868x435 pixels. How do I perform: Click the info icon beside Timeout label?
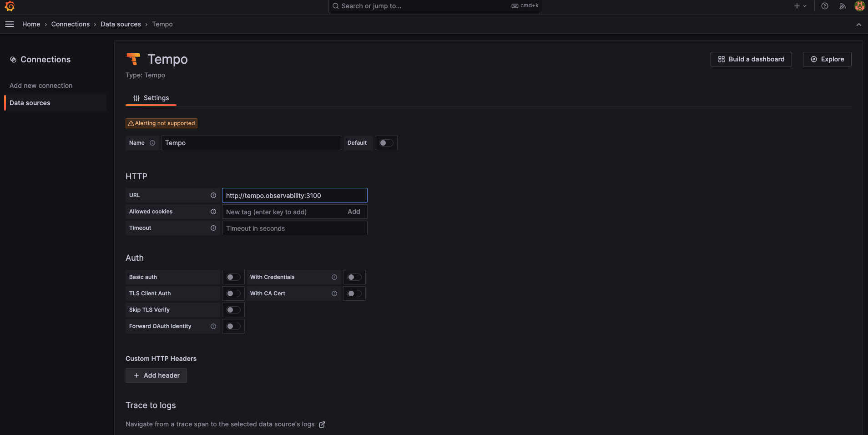click(x=213, y=228)
